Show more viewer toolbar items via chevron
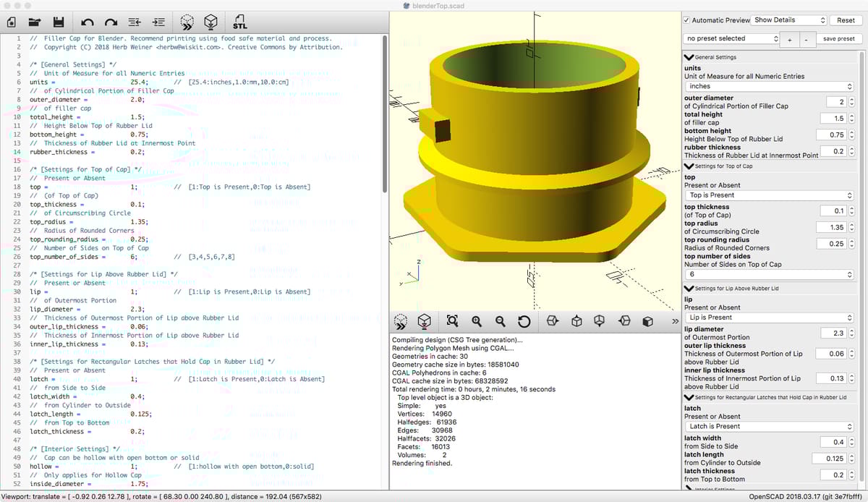The image size is (868, 502). click(x=675, y=320)
